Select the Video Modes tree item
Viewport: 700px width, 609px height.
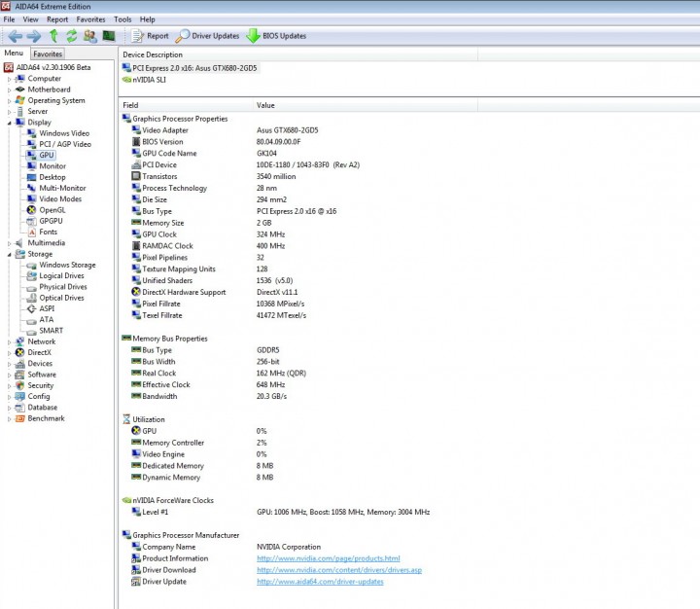tap(60, 198)
